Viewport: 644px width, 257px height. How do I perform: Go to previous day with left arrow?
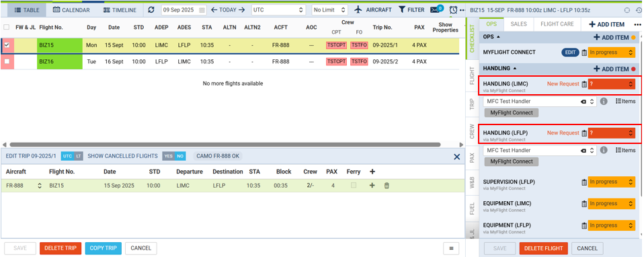pos(214,10)
